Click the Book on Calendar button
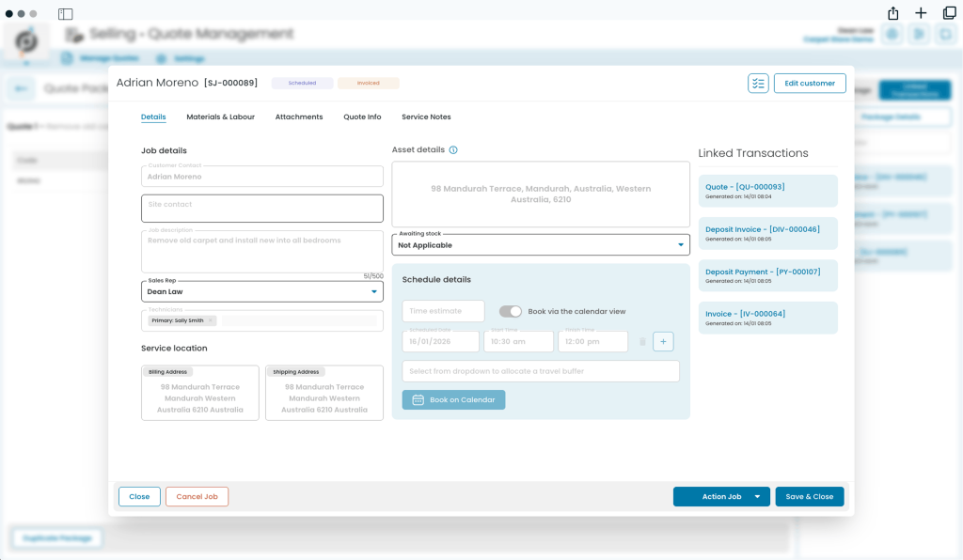 [453, 400]
